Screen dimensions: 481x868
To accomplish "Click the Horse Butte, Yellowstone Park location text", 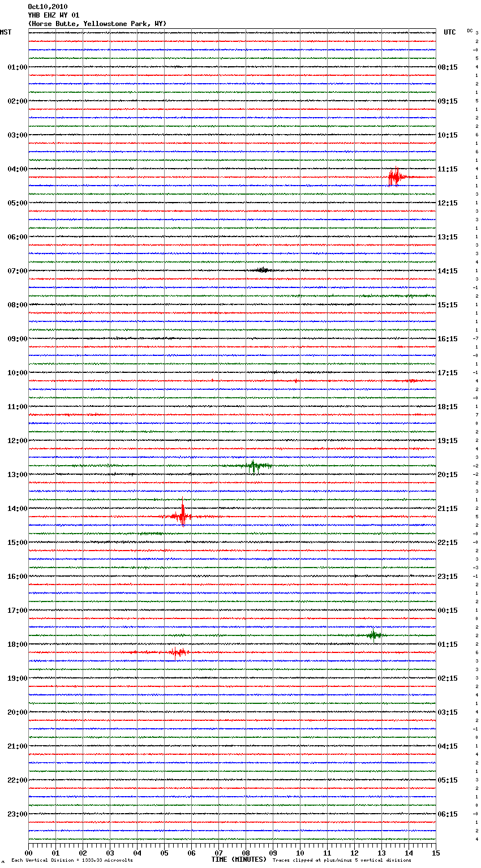I will tap(97, 24).
